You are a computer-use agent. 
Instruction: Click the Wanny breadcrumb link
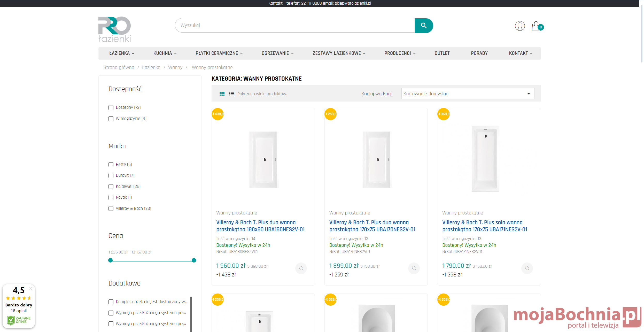pos(175,67)
